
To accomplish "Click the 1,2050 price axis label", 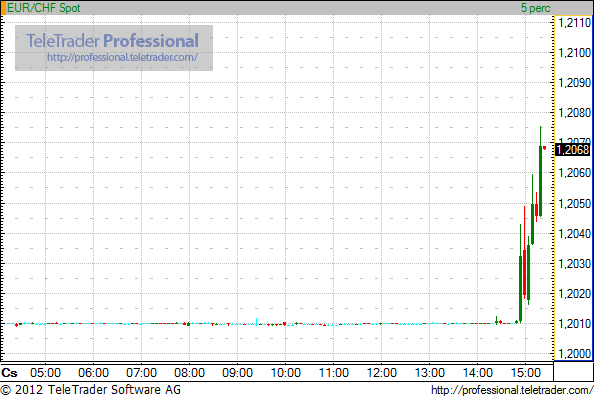I will click(x=575, y=203).
